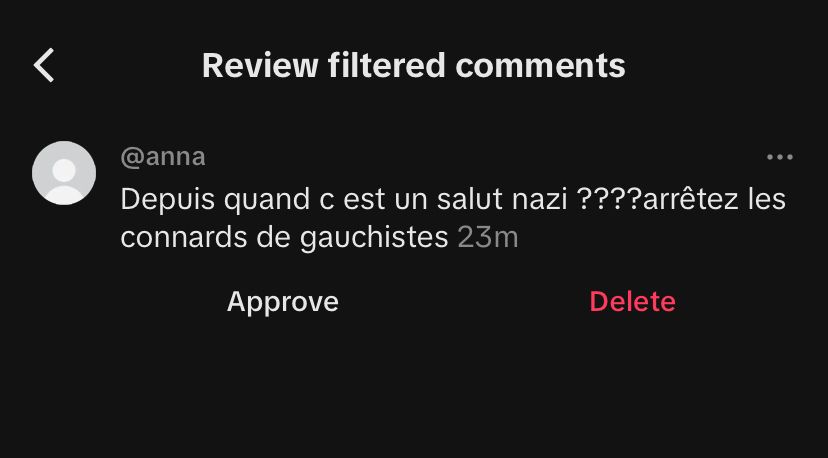Choose the white Approve action
Image resolution: width=828 pixels, height=458 pixels.
coord(283,302)
